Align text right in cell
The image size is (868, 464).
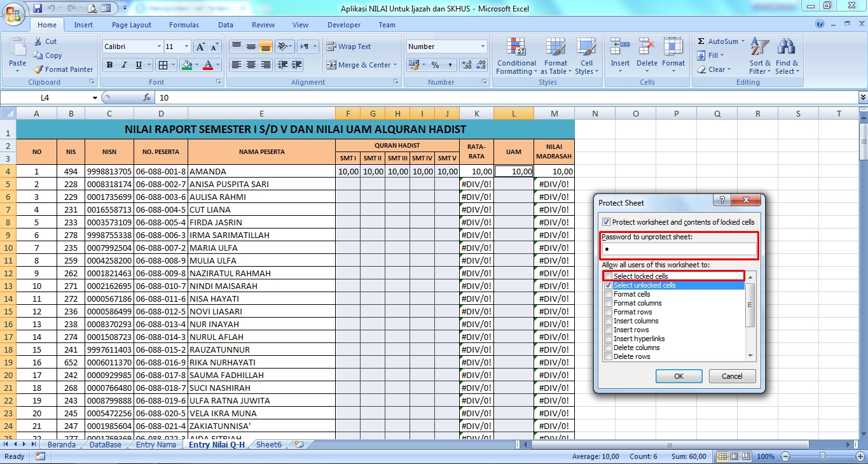coord(265,65)
